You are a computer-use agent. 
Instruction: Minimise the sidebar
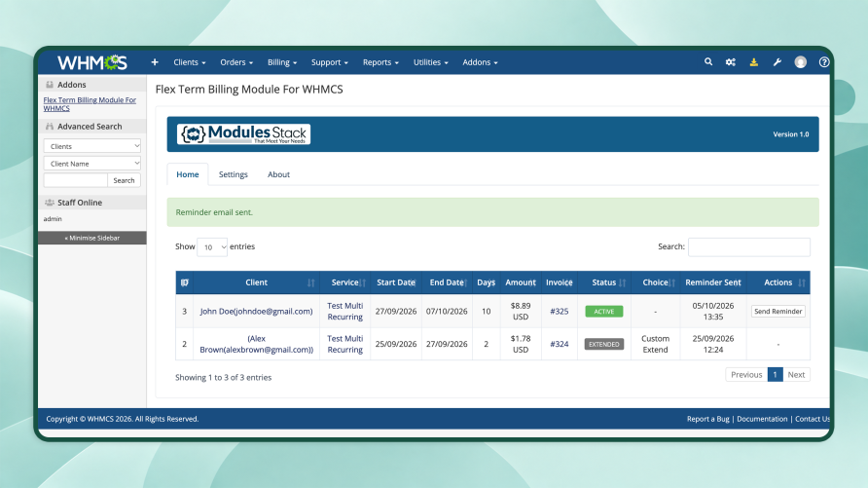(91, 238)
